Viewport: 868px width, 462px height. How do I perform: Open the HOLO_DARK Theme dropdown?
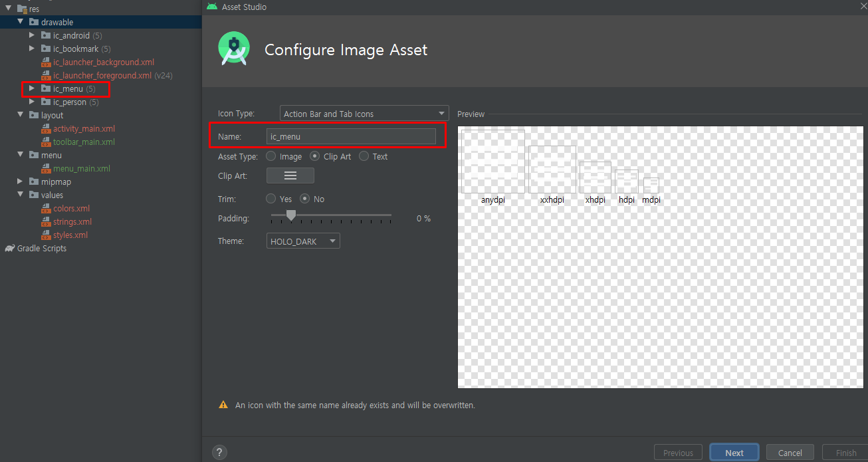303,241
